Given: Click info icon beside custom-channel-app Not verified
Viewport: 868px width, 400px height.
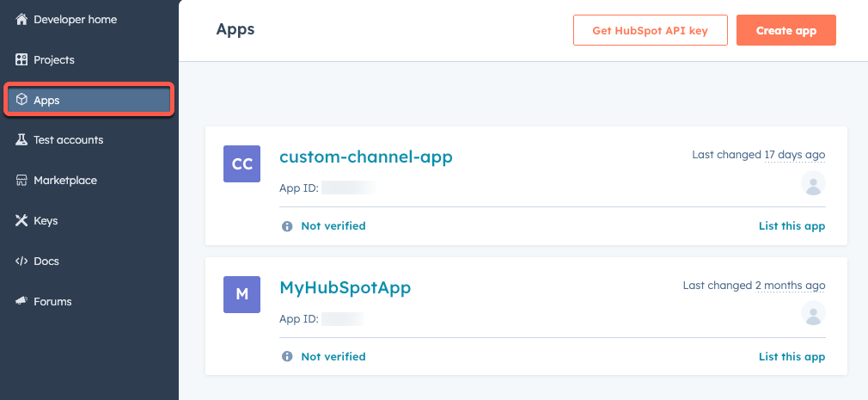Looking at the screenshot, I should (287, 226).
